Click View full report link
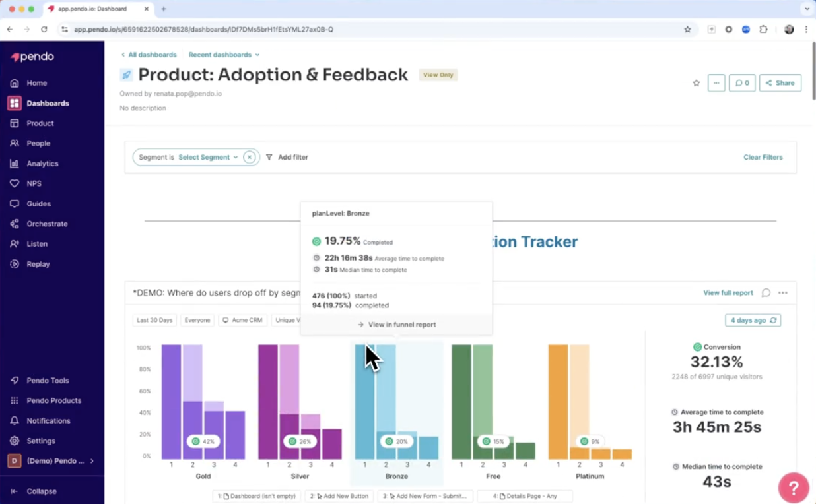Image resolution: width=816 pixels, height=504 pixels. point(728,293)
